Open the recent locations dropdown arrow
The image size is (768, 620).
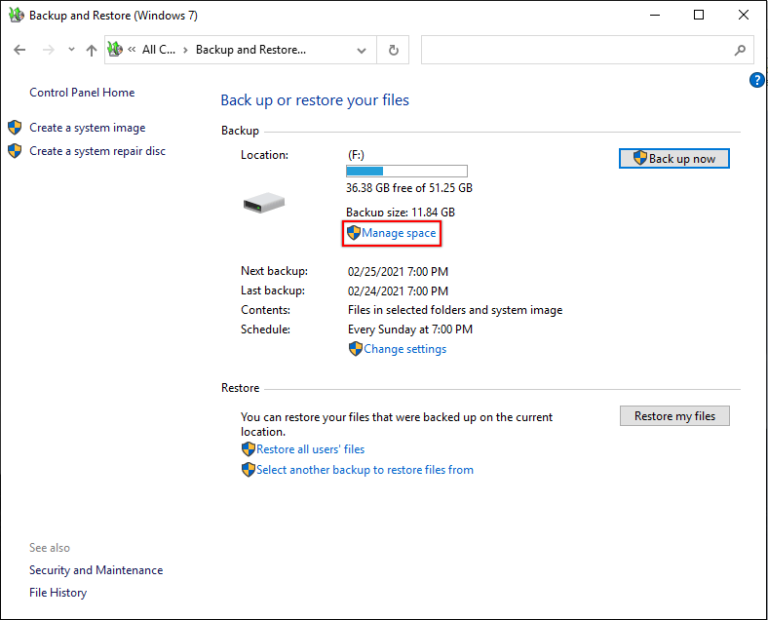72,49
